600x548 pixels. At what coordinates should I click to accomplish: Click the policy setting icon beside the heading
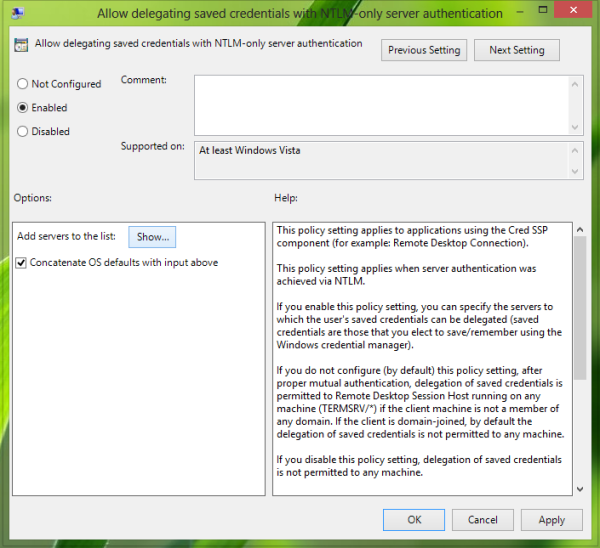[21, 45]
